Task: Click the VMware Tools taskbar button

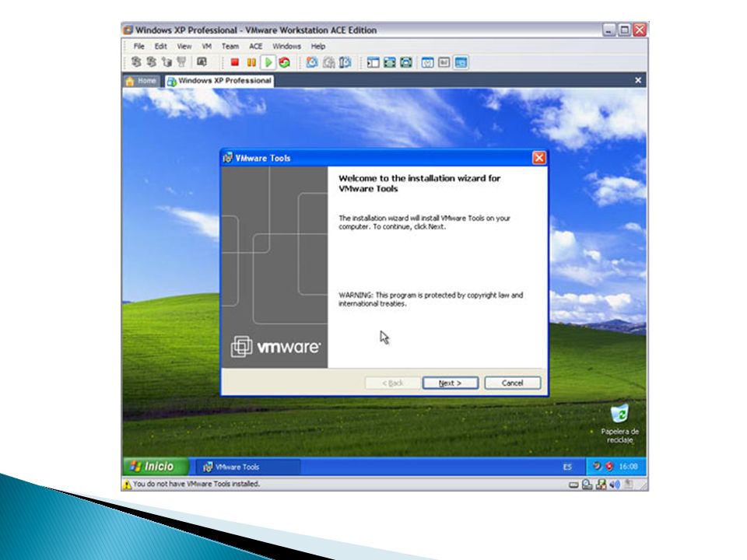Action: [x=248, y=467]
